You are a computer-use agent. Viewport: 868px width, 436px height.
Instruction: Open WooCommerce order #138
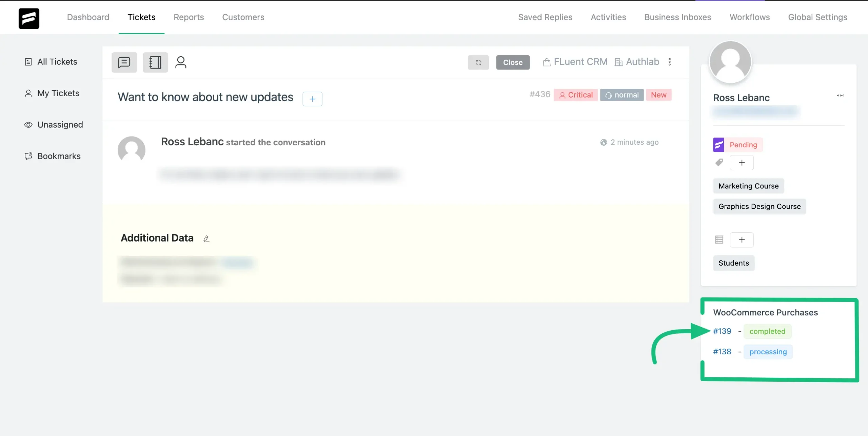point(722,352)
